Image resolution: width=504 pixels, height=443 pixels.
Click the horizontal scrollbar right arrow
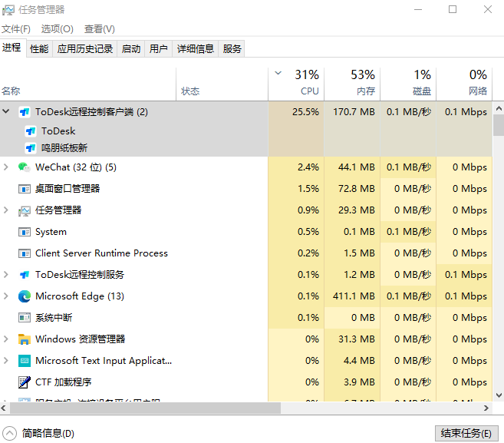pos(486,408)
